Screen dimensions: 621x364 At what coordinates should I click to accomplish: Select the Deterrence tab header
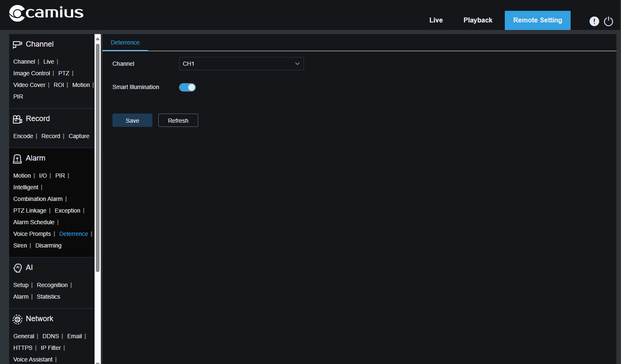pyautogui.click(x=125, y=42)
